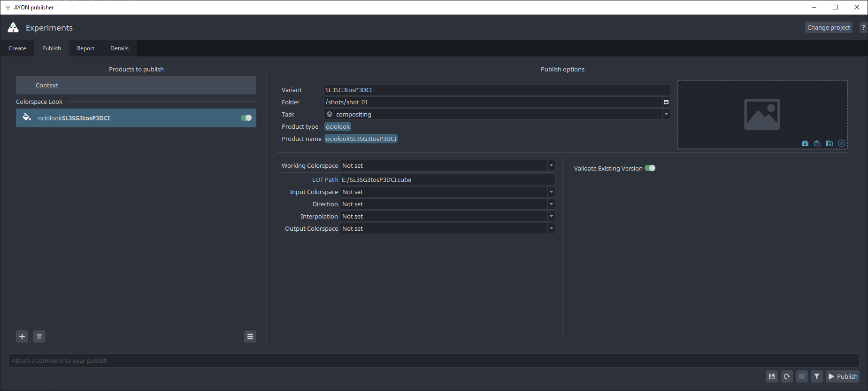Screen dimensions: 868x391
Task: Delete the selected product with trash icon
Action: pos(39,336)
